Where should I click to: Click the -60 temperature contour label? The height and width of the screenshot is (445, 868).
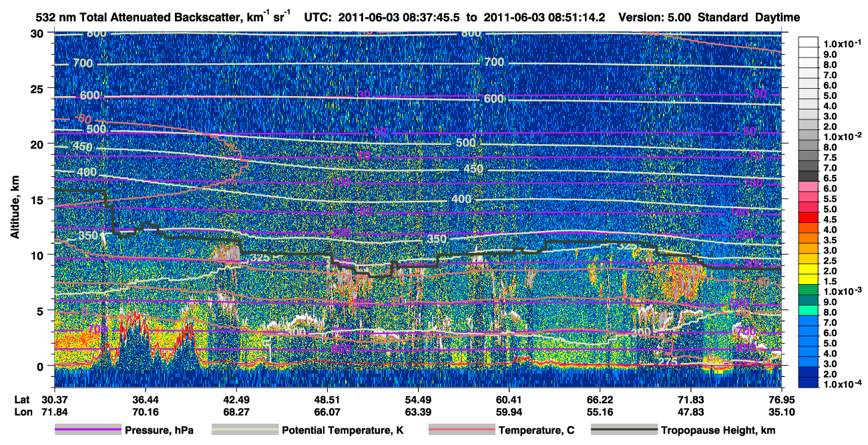(83, 119)
